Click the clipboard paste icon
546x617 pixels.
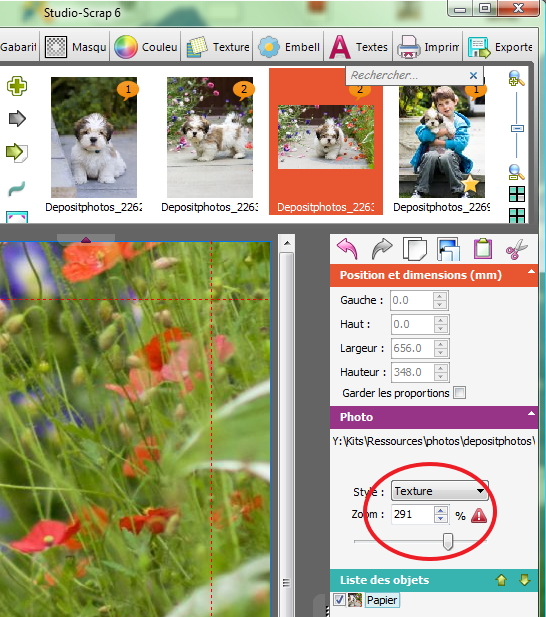(x=482, y=249)
